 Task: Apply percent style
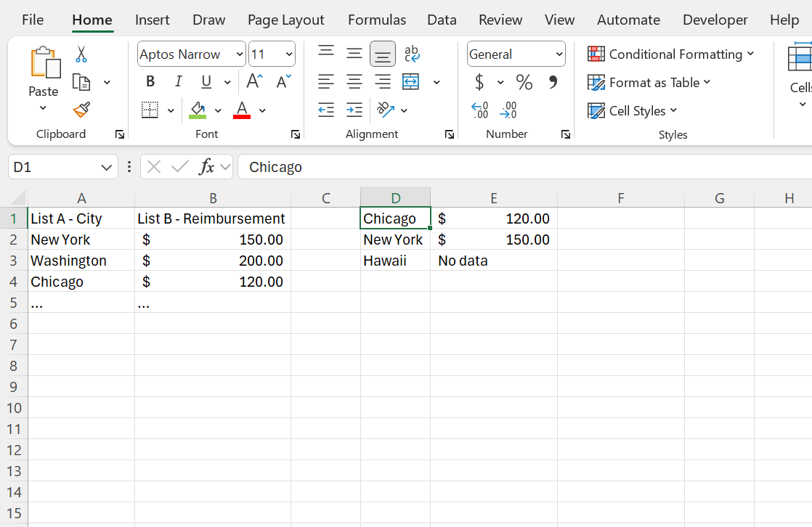coord(524,82)
